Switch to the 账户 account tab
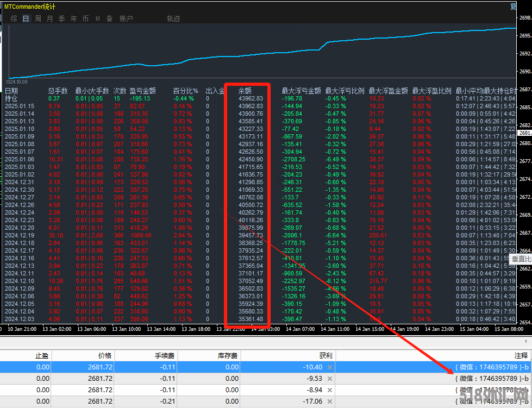 [126, 18]
